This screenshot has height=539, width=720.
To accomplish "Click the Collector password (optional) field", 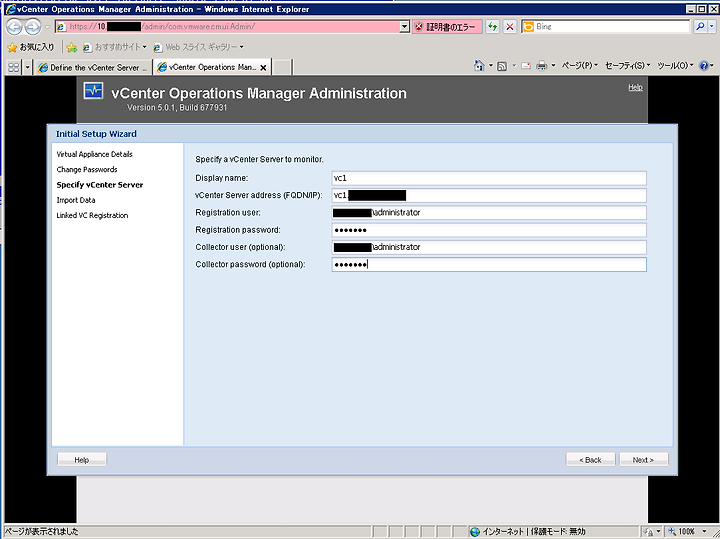I will tap(489, 264).
